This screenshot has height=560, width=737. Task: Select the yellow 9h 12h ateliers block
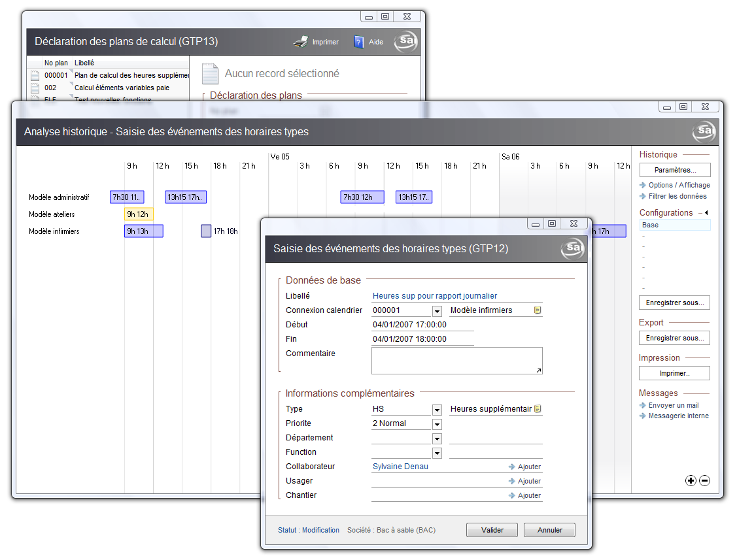click(x=139, y=214)
